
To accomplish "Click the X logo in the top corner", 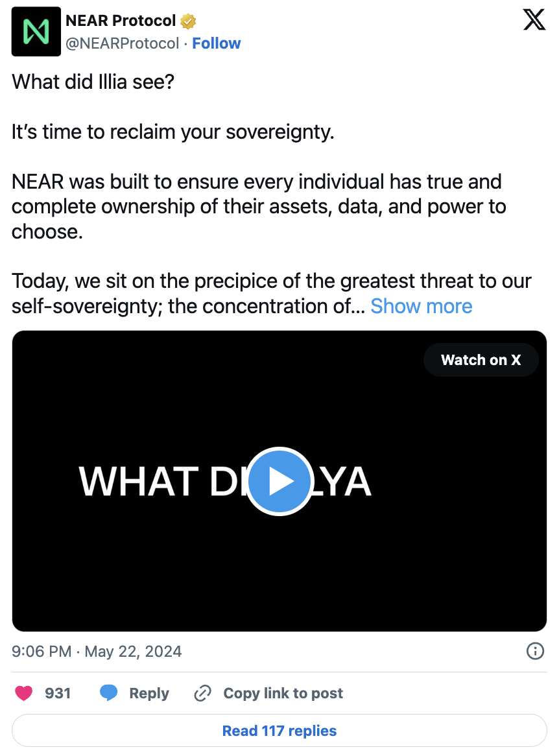I will pyautogui.click(x=534, y=19).
